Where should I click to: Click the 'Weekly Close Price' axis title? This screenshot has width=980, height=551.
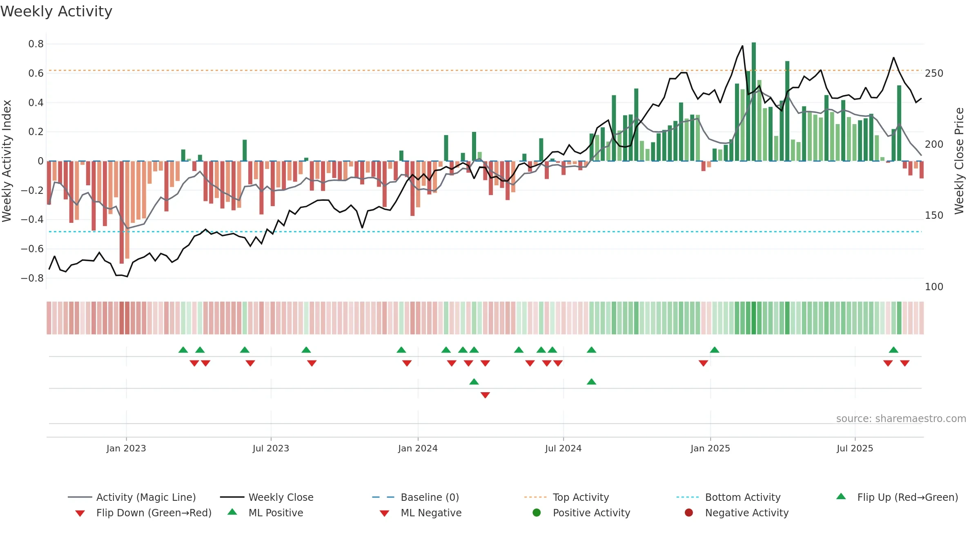(959, 161)
